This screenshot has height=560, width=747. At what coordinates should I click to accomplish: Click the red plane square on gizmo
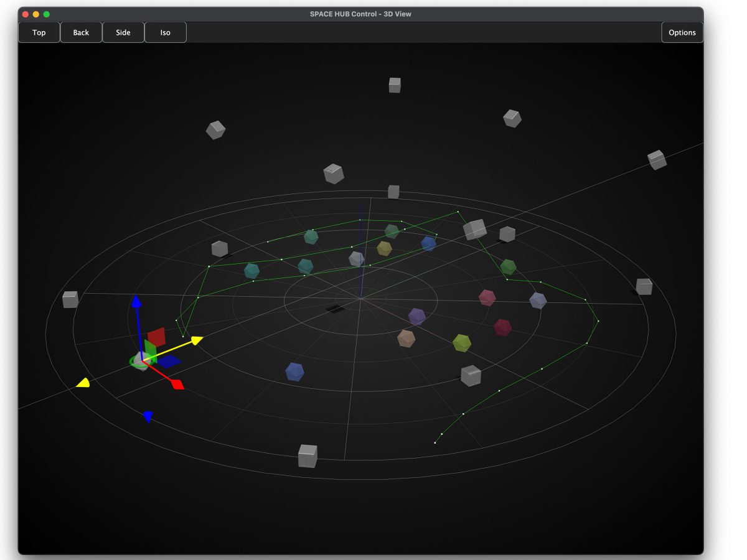(x=157, y=337)
